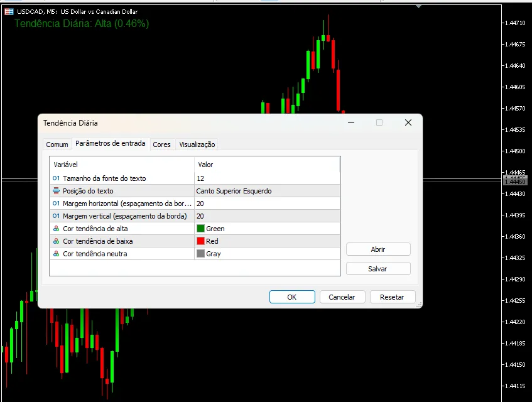Click the integer icon beside Tamanho da fonte
This screenshot has width=532, height=402.
(x=57, y=178)
